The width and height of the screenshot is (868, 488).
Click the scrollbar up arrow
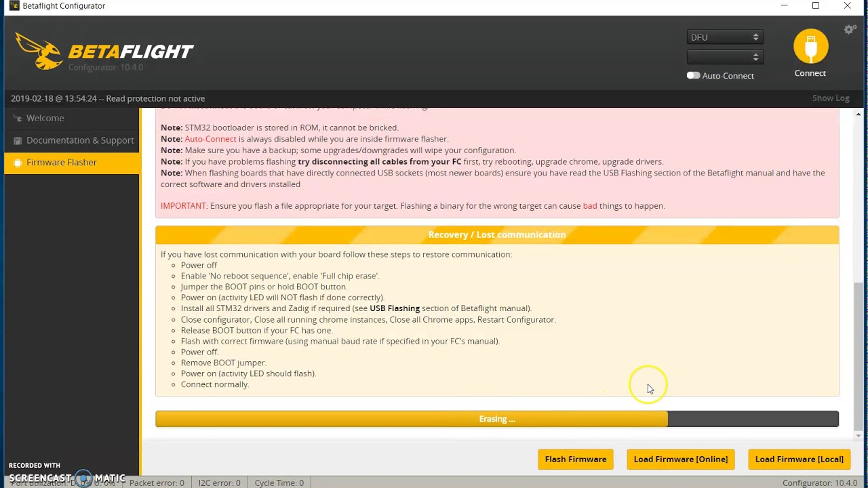[859, 114]
